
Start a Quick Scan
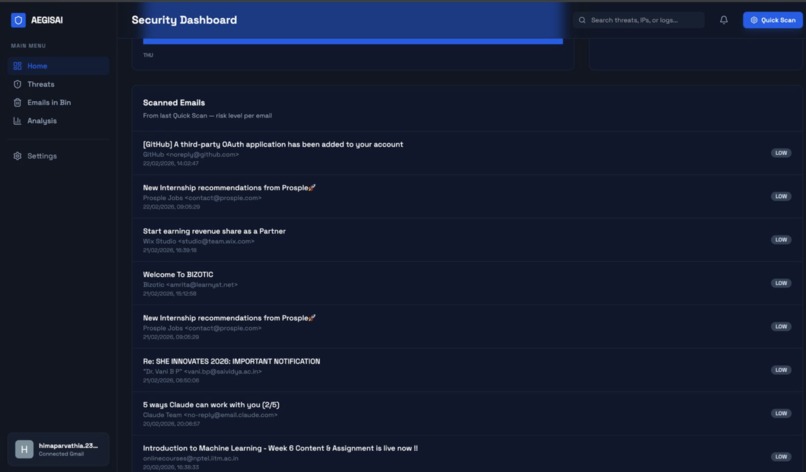[773, 20]
